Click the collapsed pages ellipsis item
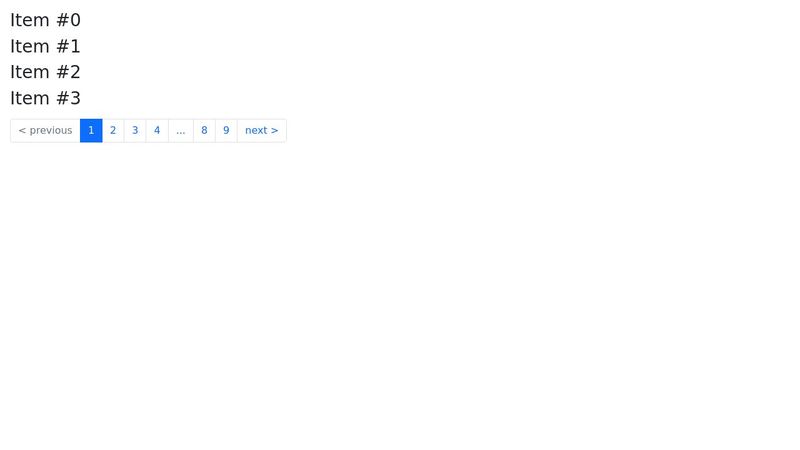The height and width of the screenshot is (450, 800). pyautogui.click(x=181, y=131)
